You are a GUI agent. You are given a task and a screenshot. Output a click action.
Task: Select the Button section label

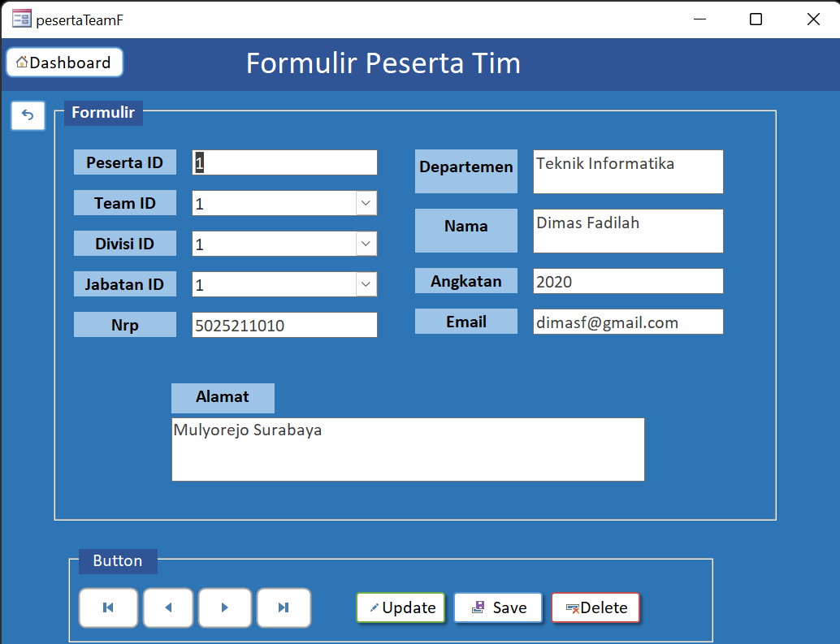point(117,560)
